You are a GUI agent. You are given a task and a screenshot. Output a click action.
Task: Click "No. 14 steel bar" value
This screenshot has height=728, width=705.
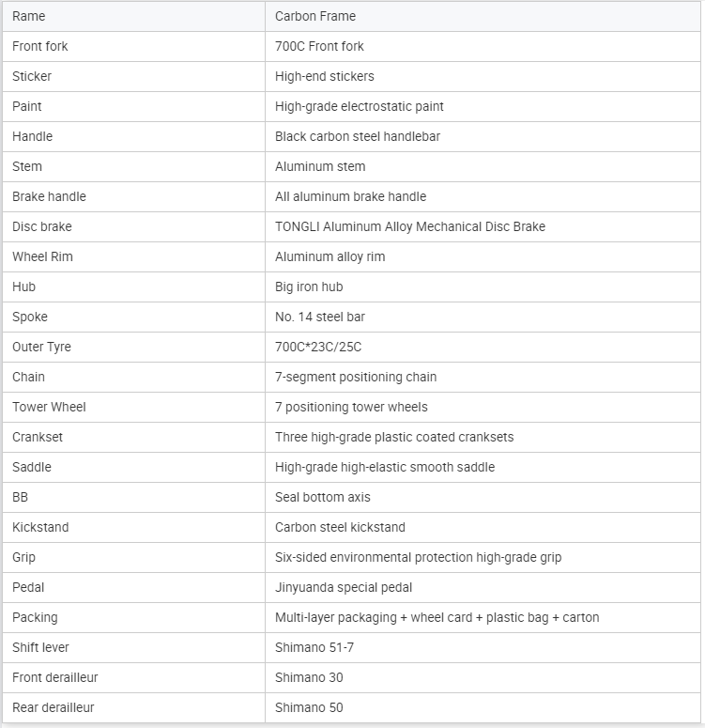(x=320, y=317)
